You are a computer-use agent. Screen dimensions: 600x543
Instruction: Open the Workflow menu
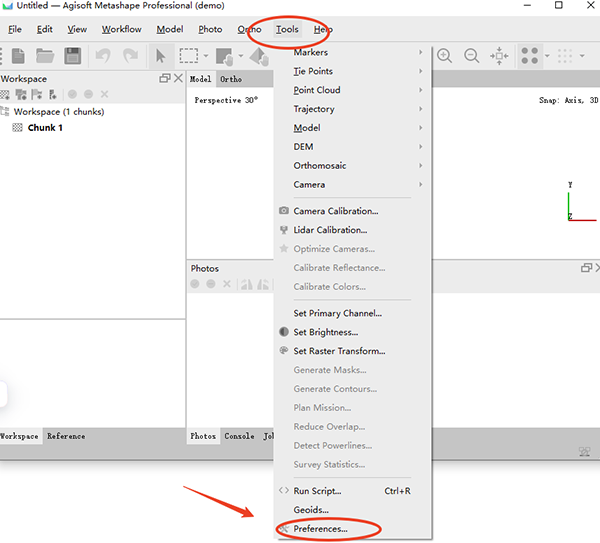point(121,29)
